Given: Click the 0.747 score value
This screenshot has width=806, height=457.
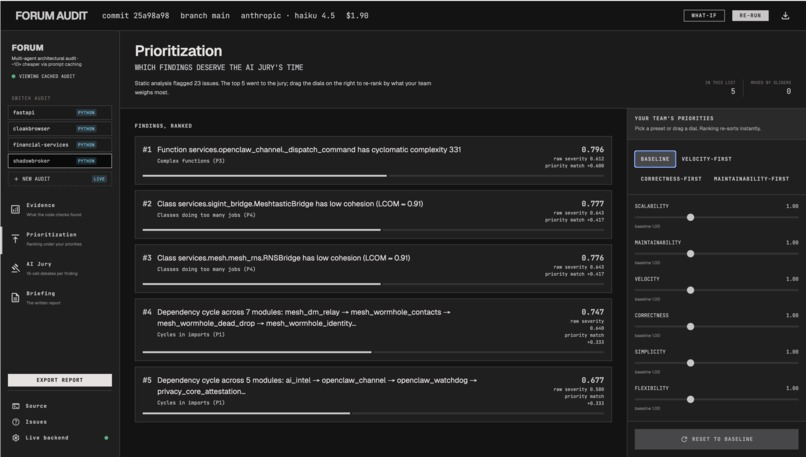Looking at the screenshot, I should click(x=593, y=312).
